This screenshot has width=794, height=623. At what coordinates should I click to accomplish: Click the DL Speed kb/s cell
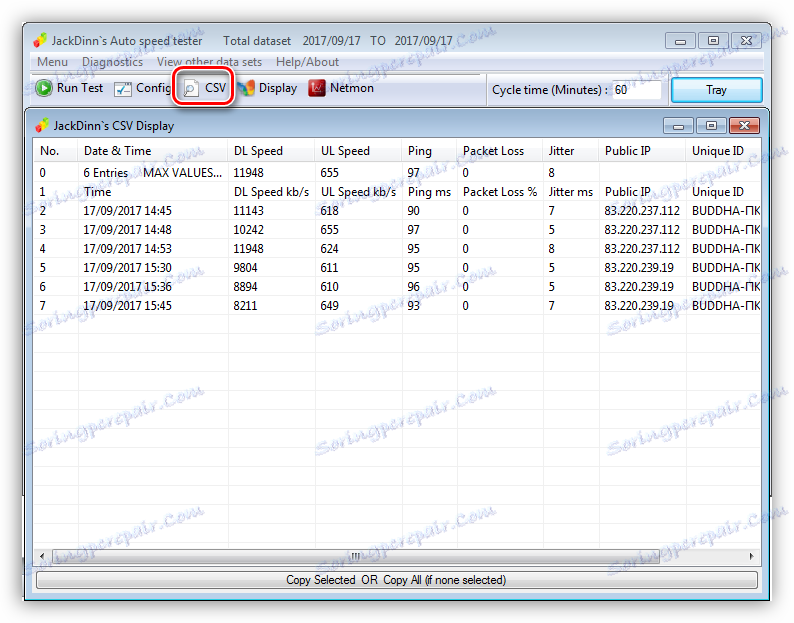[271, 192]
